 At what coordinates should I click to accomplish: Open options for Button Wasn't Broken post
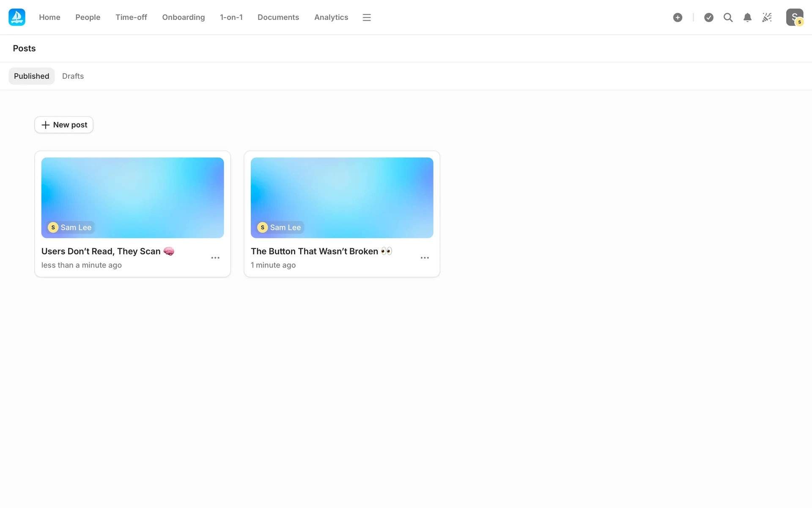click(x=425, y=258)
